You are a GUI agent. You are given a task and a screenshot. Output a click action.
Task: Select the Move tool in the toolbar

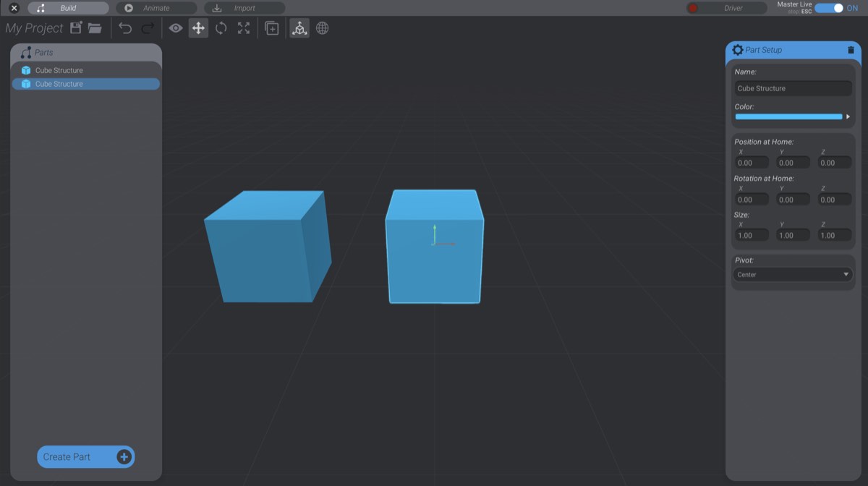tap(198, 27)
